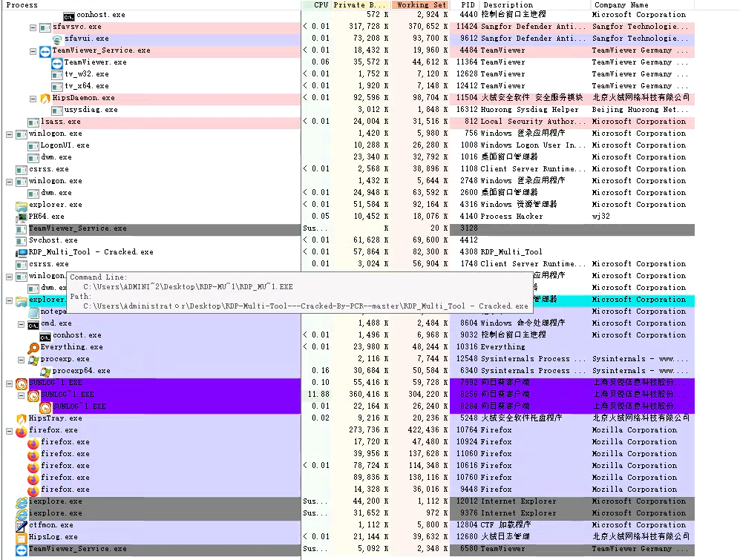Click the HipsDaemon.exe Huorong flame icon
This screenshot has height=560, width=740.
click(x=45, y=98)
